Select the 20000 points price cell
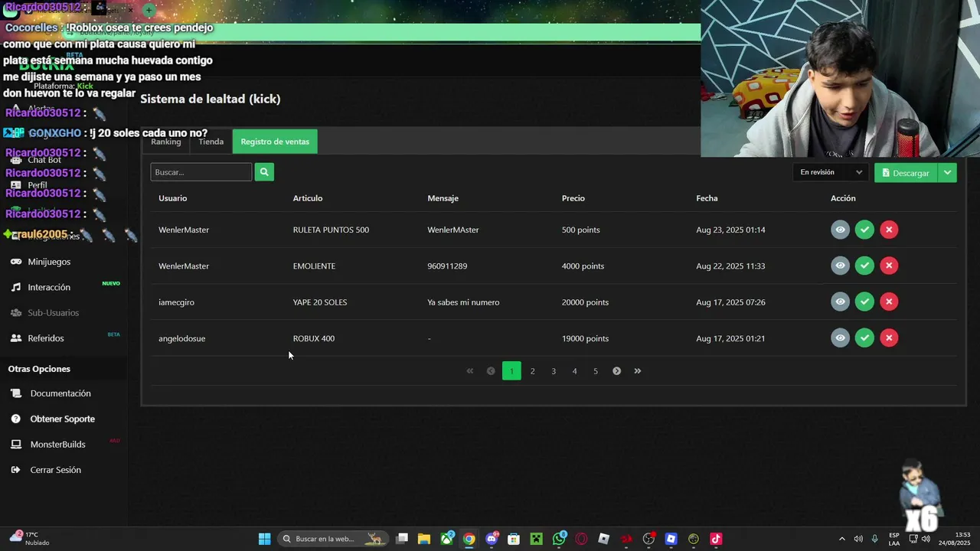Viewport: 980px width, 551px height. coord(585,302)
